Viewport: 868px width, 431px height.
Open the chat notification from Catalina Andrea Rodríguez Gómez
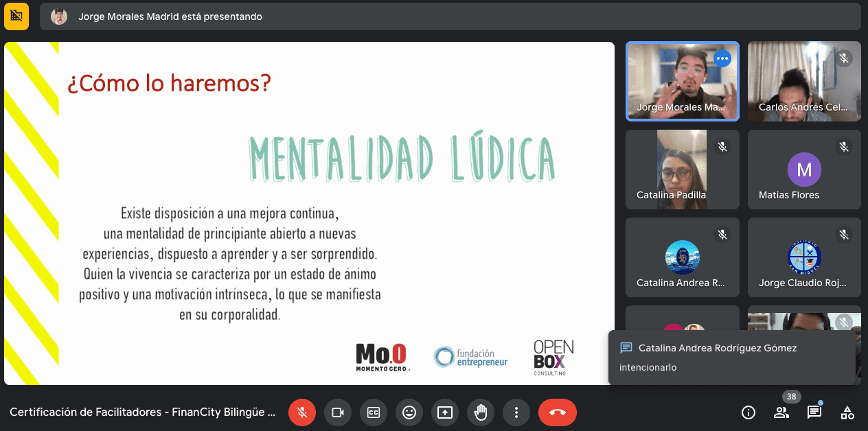click(732, 358)
